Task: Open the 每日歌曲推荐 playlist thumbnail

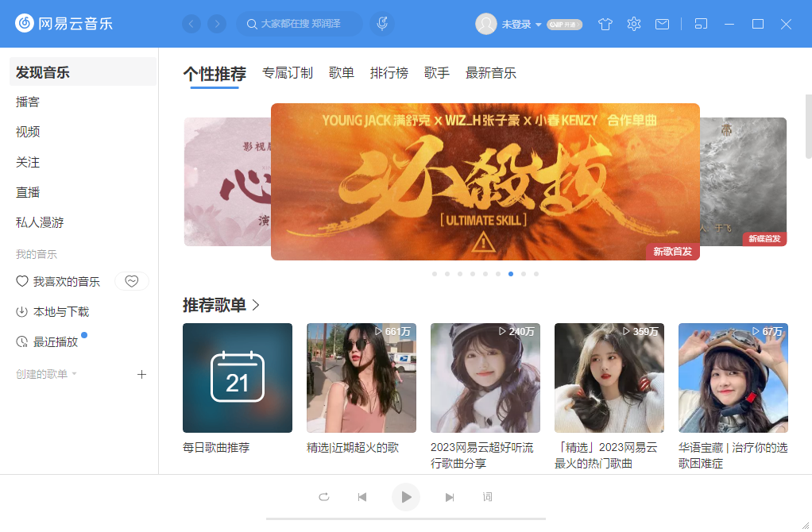Action: pyautogui.click(x=238, y=378)
